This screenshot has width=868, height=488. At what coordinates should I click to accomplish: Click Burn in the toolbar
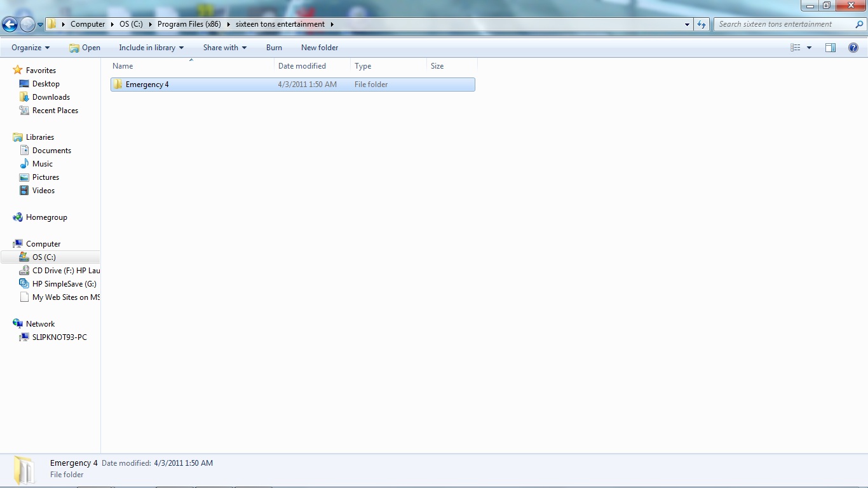(274, 48)
